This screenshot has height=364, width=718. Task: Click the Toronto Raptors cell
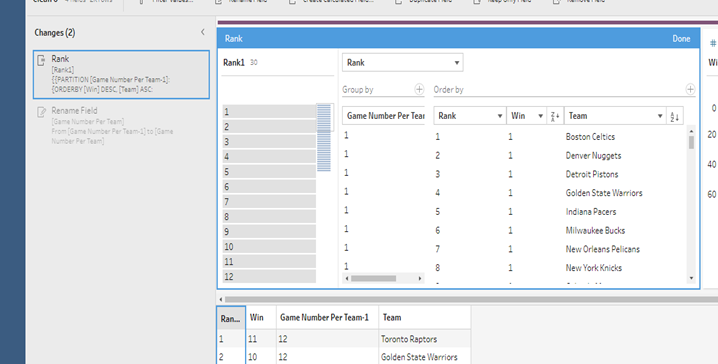click(424, 339)
